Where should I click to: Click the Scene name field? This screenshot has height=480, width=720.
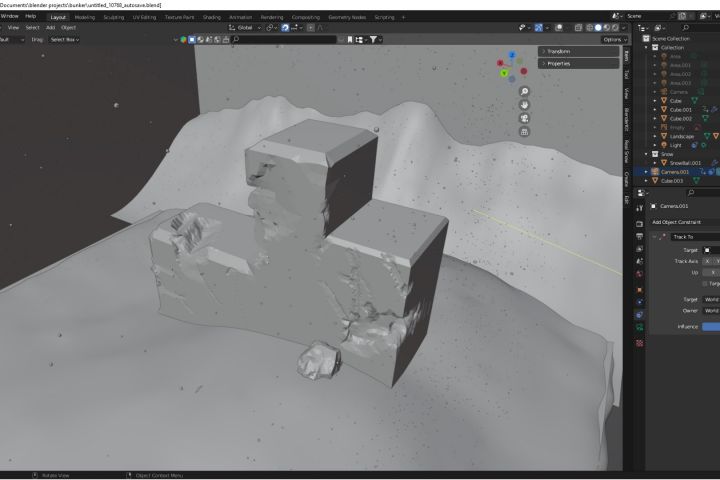(647, 16)
